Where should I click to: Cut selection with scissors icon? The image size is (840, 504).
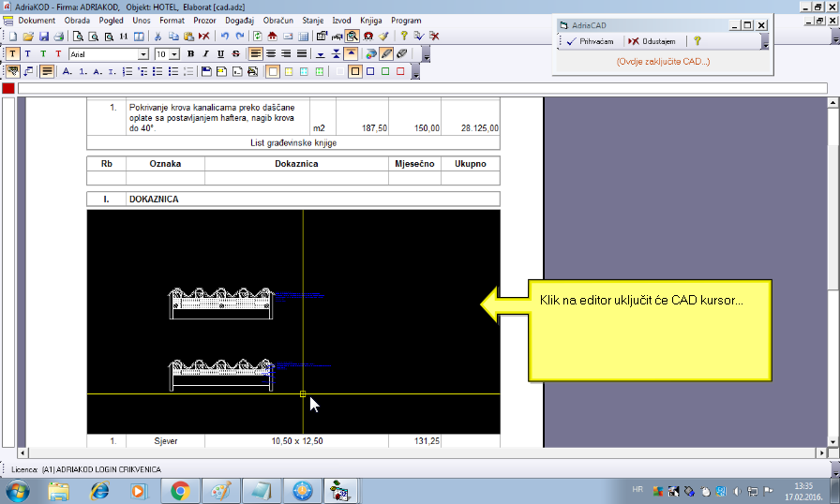158,37
